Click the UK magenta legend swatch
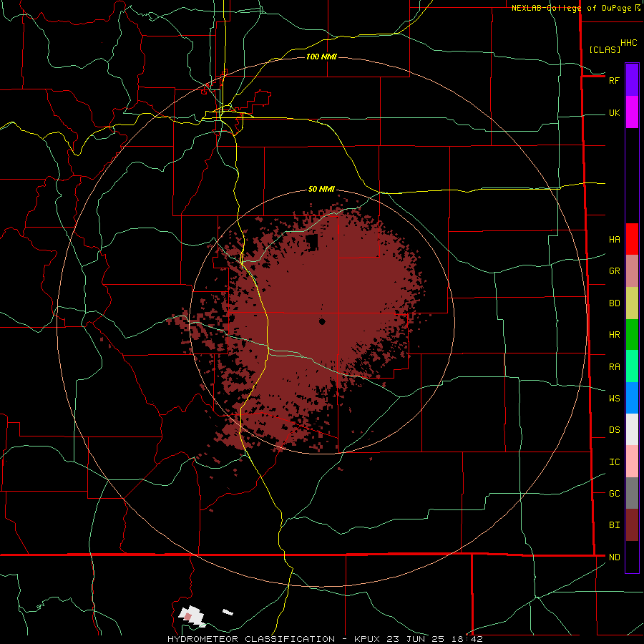The image size is (644, 644). 632,112
